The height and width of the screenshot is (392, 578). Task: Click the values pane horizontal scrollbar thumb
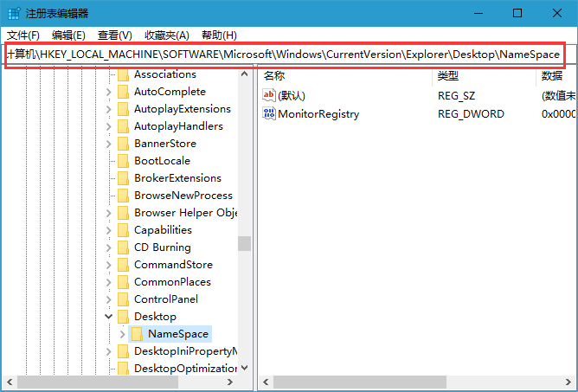(360, 382)
